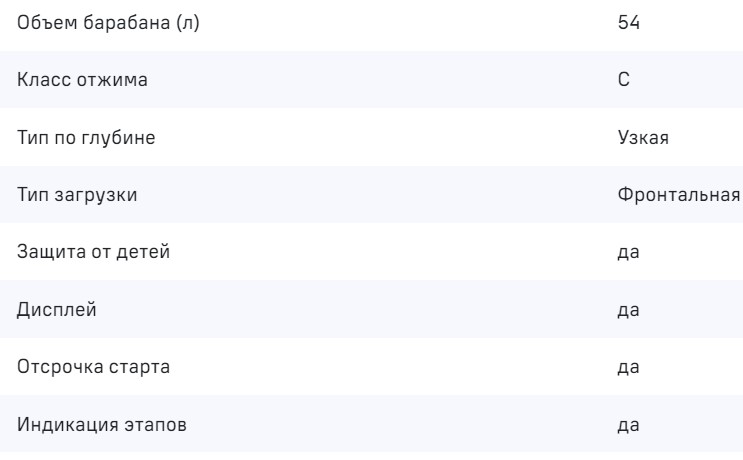Click the depth type value 'Узкая'
The width and height of the screenshot is (743, 460).
642,136
